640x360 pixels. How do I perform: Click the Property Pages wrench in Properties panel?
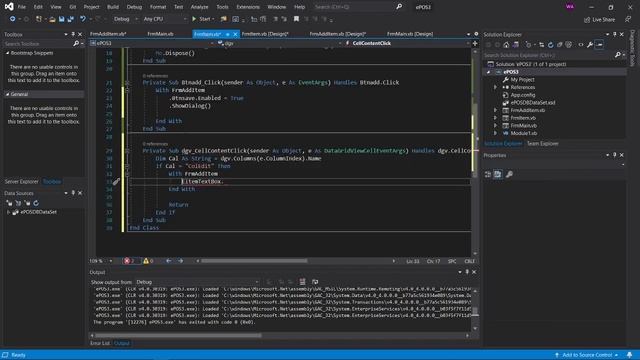(x=509, y=174)
